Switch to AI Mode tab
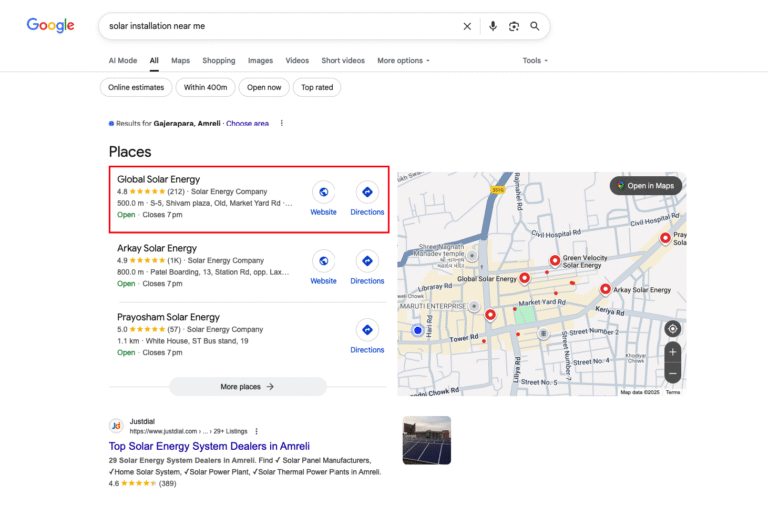768x505 pixels. coord(123,61)
